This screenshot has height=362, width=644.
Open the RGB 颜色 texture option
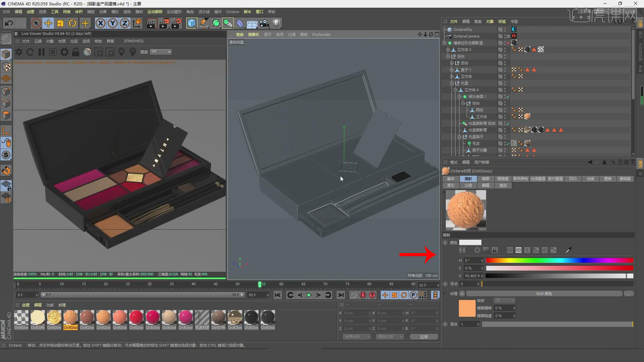click(544, 293)
